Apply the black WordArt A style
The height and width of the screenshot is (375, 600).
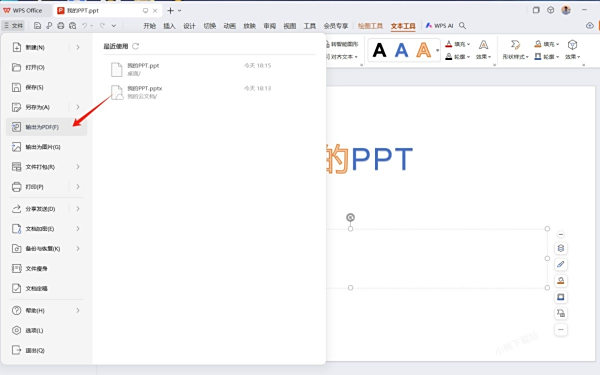[379, 50]
